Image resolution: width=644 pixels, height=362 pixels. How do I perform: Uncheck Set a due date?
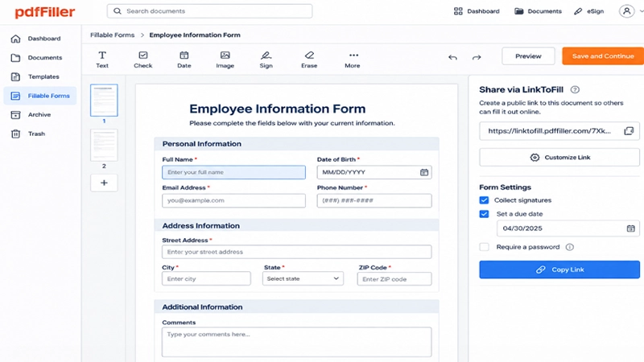coord(485,214)
